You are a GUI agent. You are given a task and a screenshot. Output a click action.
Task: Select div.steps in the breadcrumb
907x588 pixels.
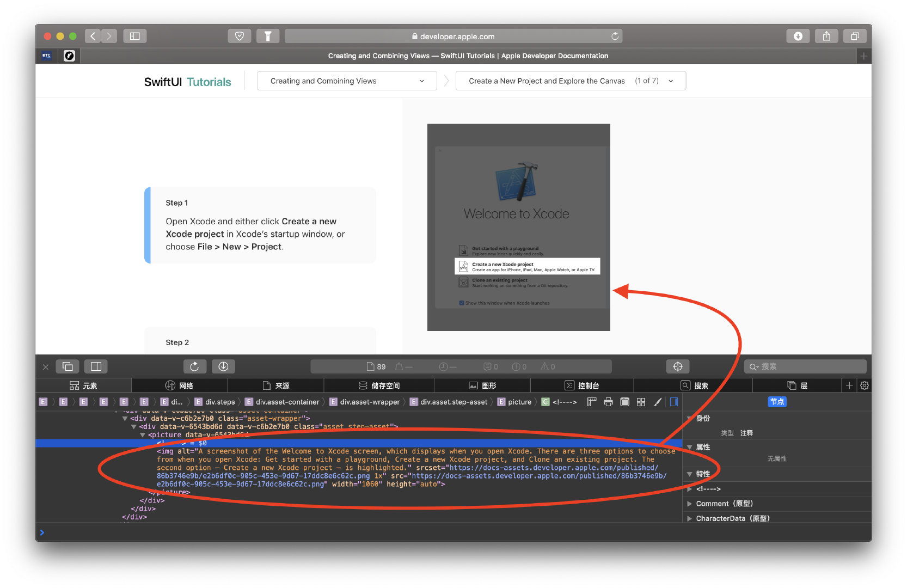[215, 402]
